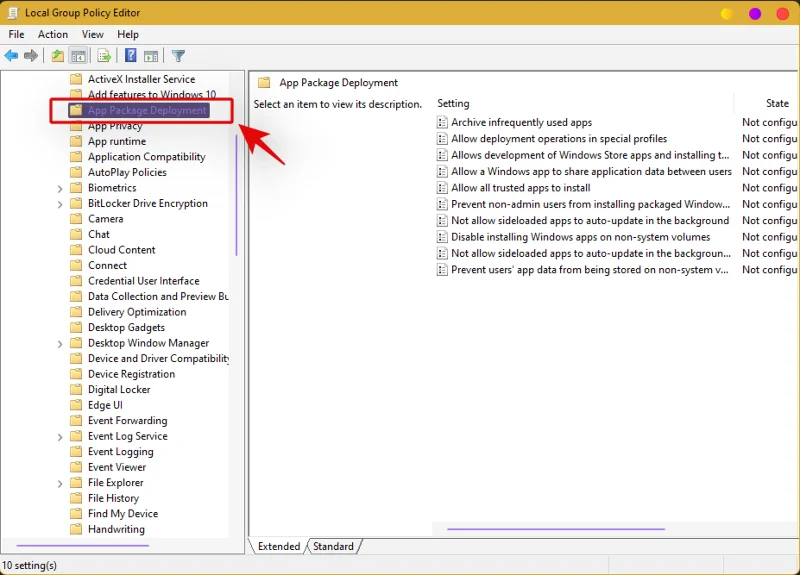Expand the Biometrics tree node
The height and width of the screenshot is (575, 800).
point(60,188)
